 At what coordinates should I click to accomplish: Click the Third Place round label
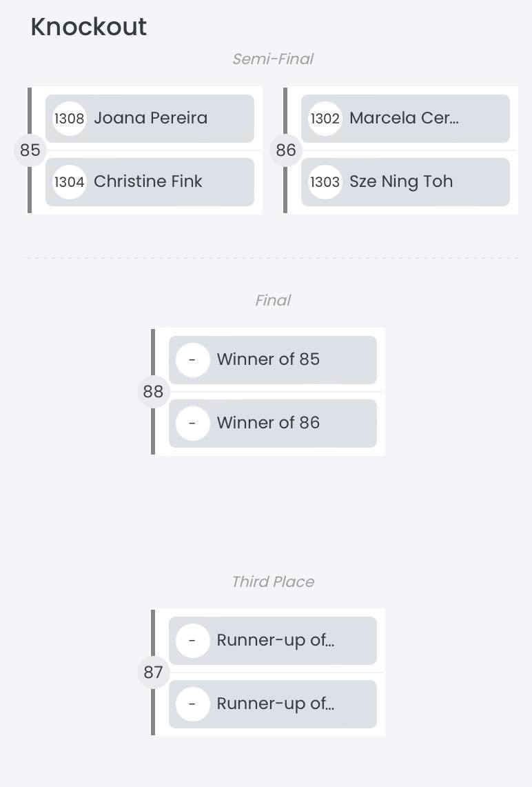(273, 582)
